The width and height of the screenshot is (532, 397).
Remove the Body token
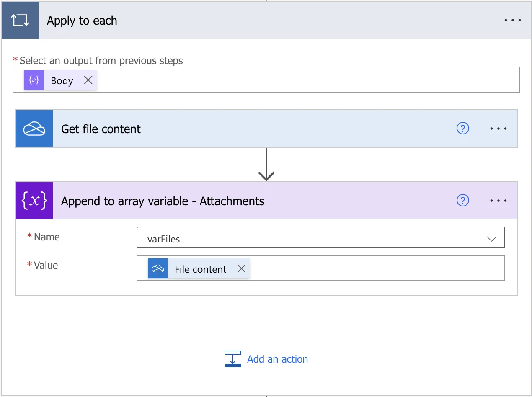[88, 80]
